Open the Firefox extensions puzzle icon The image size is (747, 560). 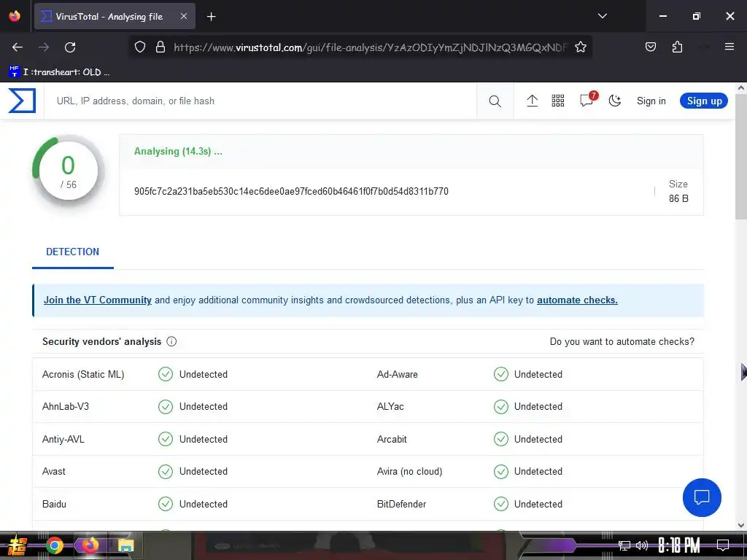(677, 47)
